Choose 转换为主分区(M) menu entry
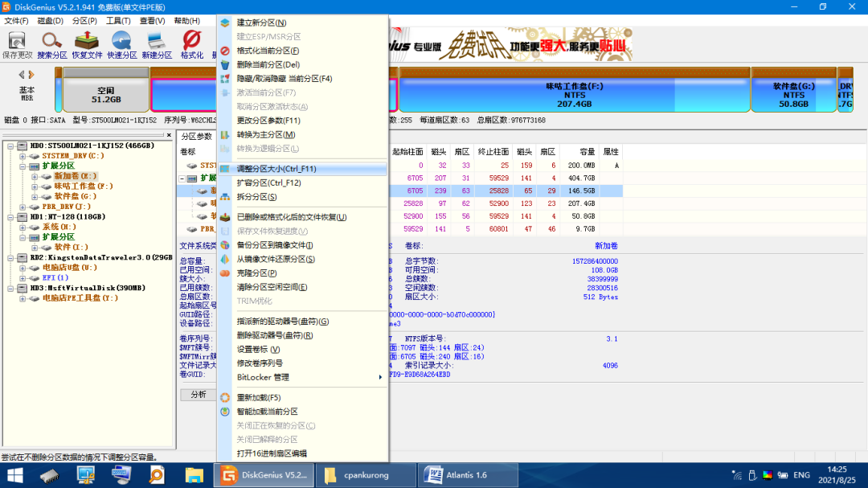This screenshot has width=868, height=488. click(303, 134)
